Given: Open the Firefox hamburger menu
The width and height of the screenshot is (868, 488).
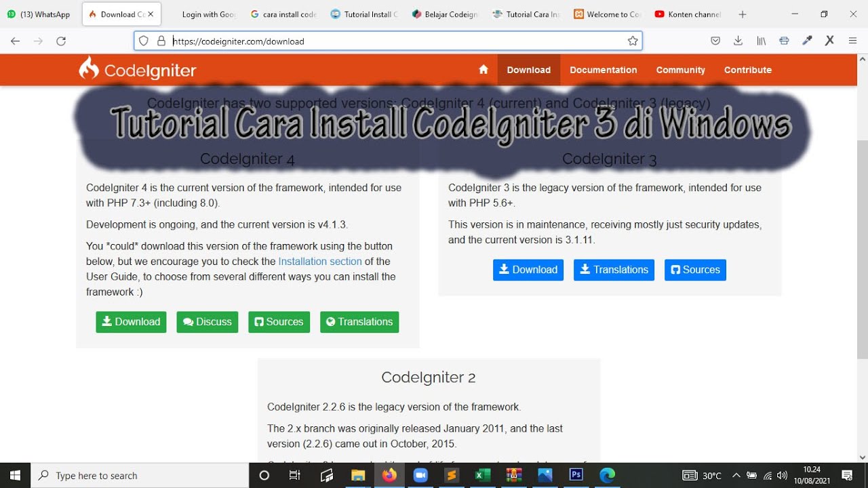Looking at the screenshot, I should [x=853, y=41].
